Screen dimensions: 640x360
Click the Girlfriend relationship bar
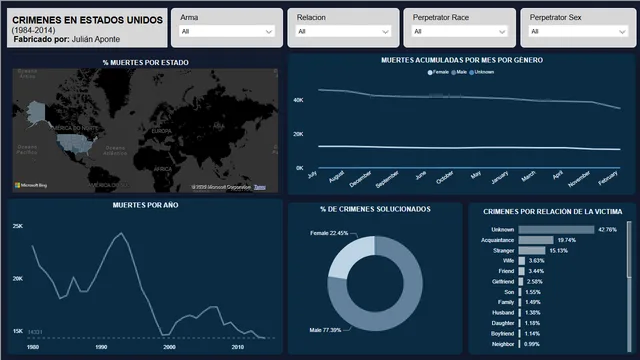point(521,282)
